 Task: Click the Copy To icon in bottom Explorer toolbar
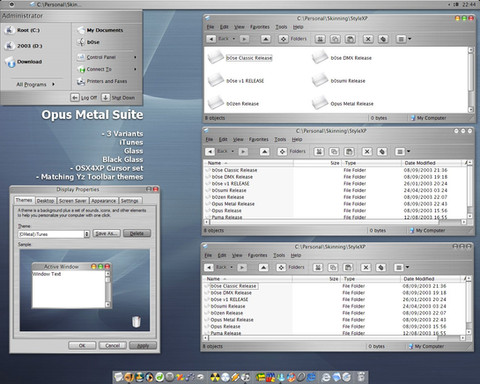[x=333, y=267]
